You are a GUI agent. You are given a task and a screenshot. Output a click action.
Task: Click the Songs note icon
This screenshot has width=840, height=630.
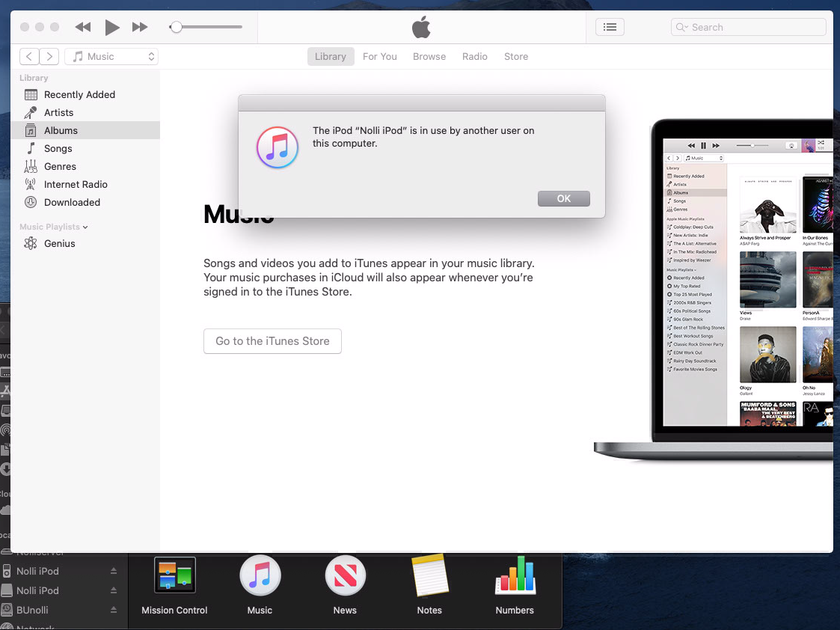31,148
